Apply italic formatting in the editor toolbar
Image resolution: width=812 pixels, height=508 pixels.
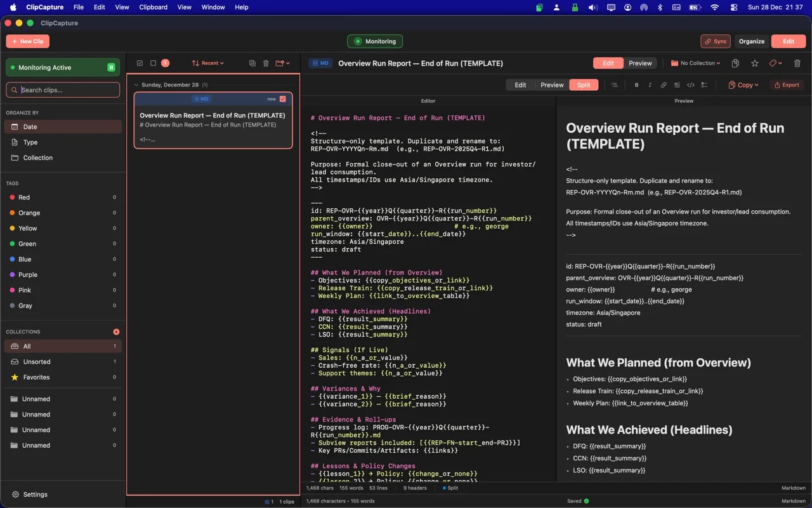[x=650, y=84]
